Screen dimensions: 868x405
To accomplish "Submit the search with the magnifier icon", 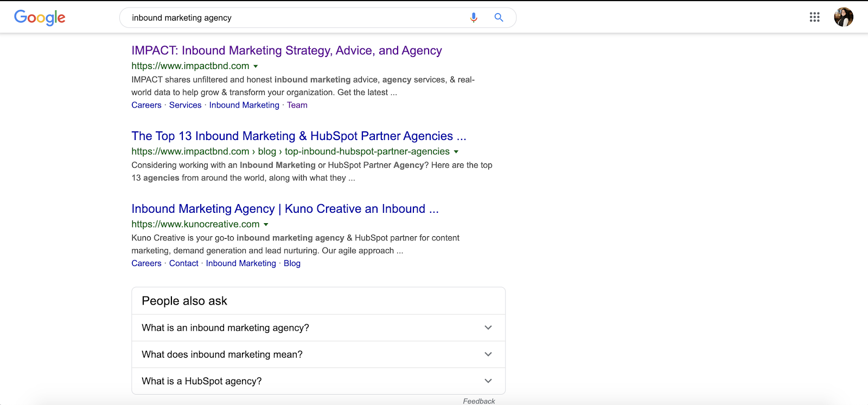I will coord(499,17).
